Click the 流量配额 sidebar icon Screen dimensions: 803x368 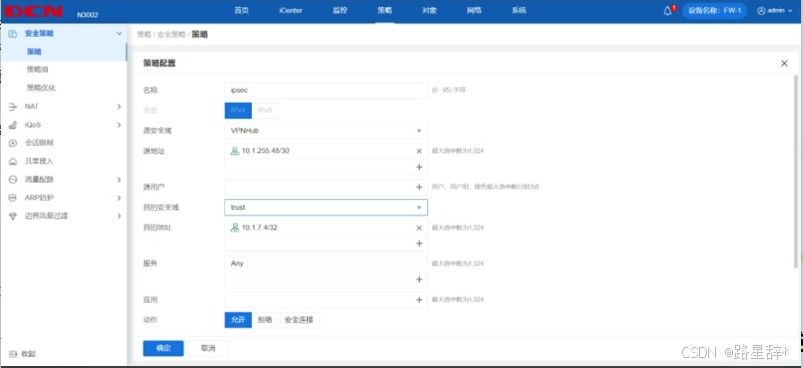point(13,180)
